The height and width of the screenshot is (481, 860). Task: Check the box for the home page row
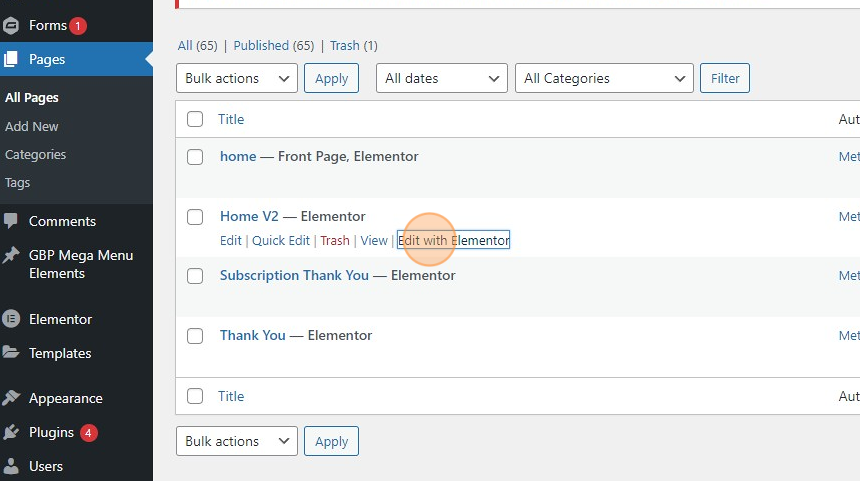pos(195,157)
